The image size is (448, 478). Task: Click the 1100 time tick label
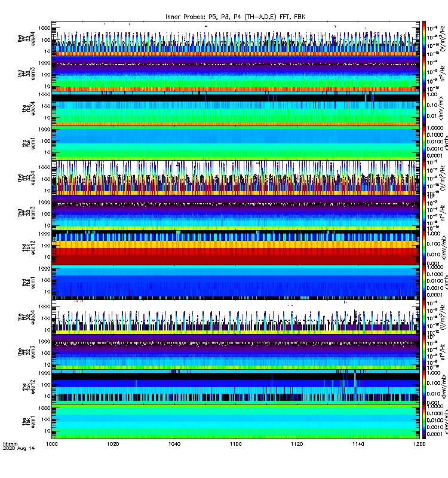click(x=235, y=444)
